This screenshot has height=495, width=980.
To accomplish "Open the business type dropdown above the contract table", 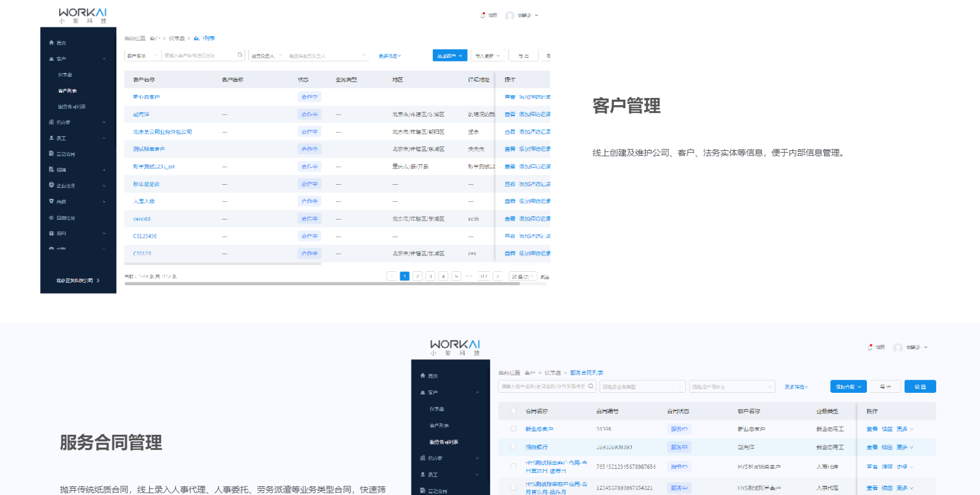I will click(643, 386).
